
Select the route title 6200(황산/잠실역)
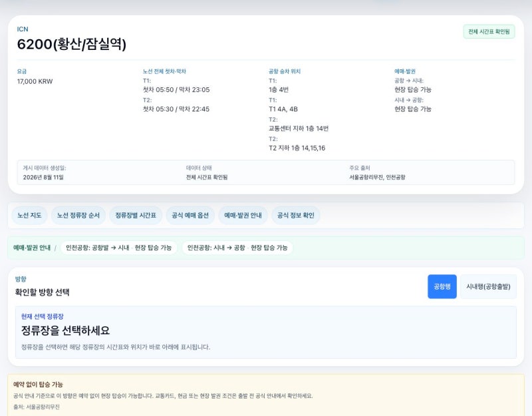point(72,44)
